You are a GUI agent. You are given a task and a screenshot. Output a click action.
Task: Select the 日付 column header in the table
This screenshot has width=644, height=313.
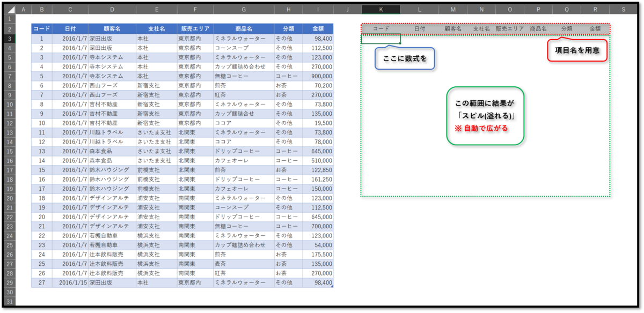tap(69, 28)
